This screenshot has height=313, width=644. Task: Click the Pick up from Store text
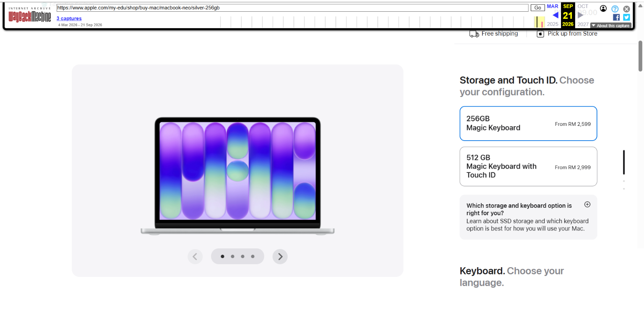click(572, 34)
